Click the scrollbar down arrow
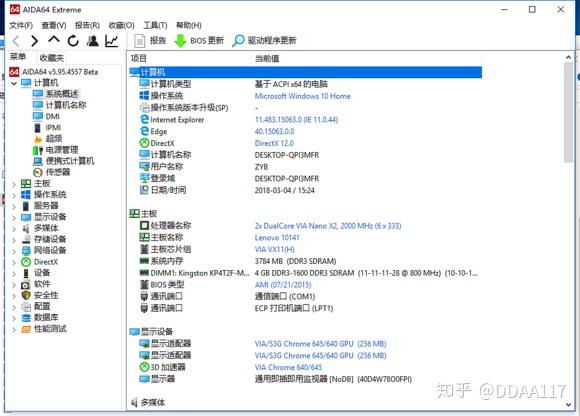580x416 pixels. click(568, 405)
